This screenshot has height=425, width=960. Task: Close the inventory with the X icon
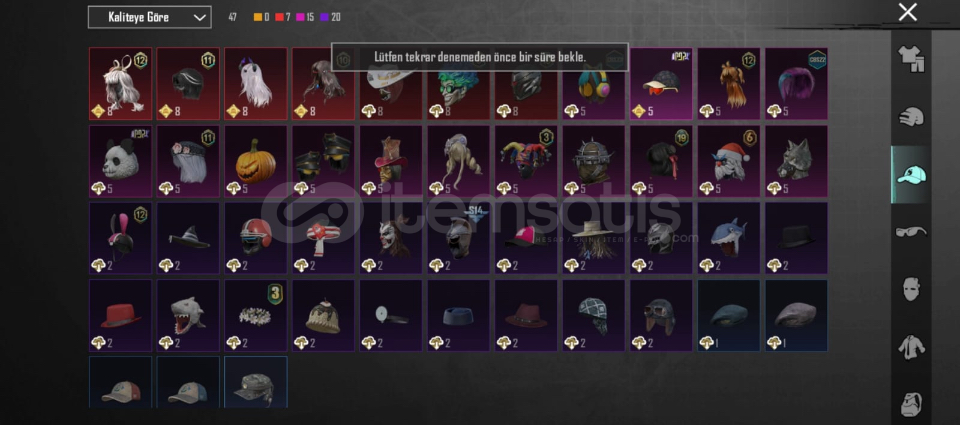[x=907, y=12]
